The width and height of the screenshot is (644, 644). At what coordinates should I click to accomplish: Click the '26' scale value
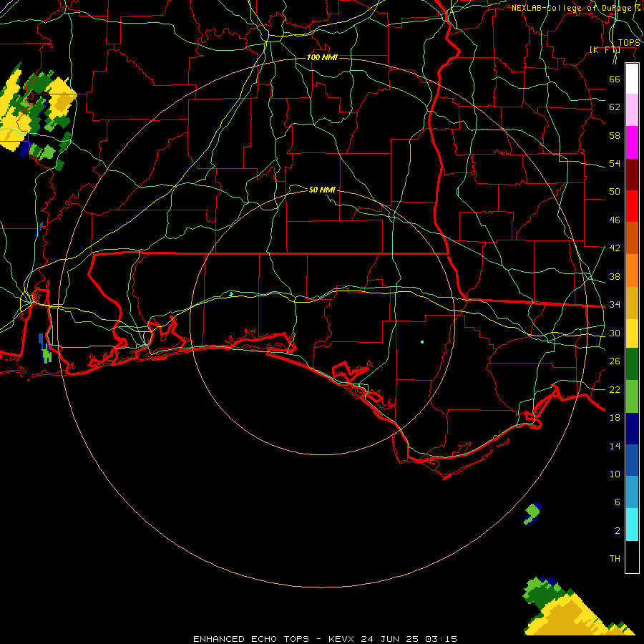[615, 361]
